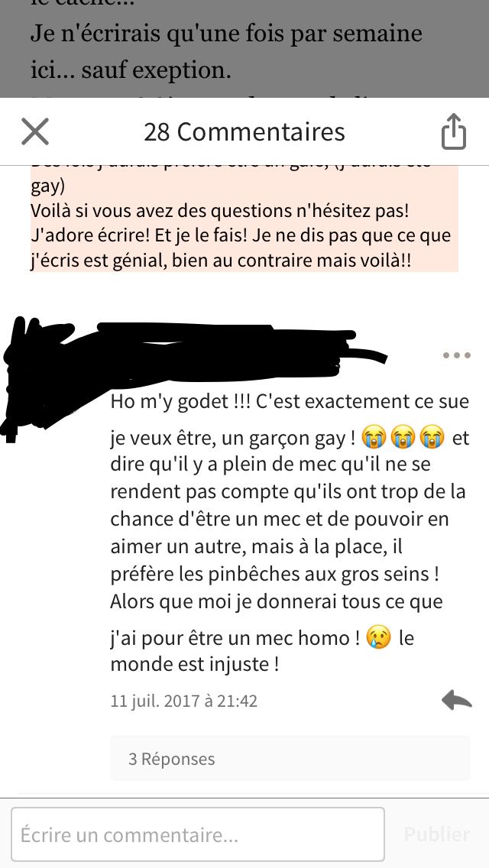Tap the 28 Commentaires header title
The image size is (489, 868).
(x=244, y=131)
